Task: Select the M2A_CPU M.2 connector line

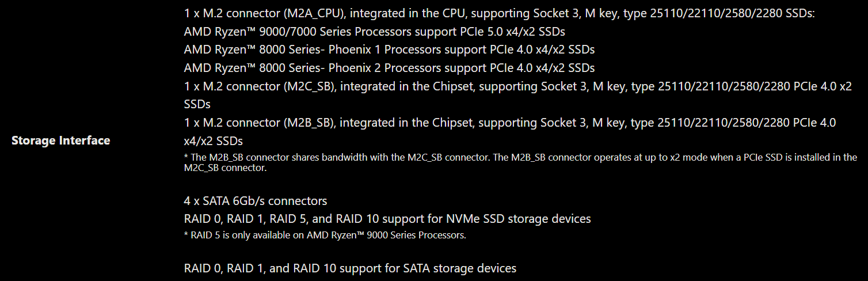Action: point(500,13)
